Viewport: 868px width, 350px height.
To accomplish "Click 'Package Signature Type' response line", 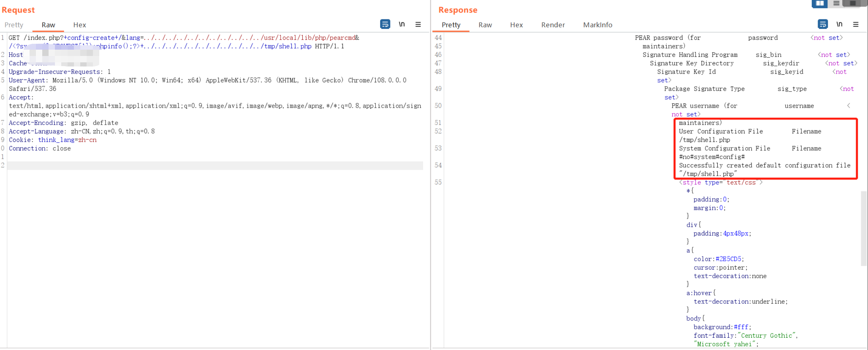I will [x=704, y=89].
